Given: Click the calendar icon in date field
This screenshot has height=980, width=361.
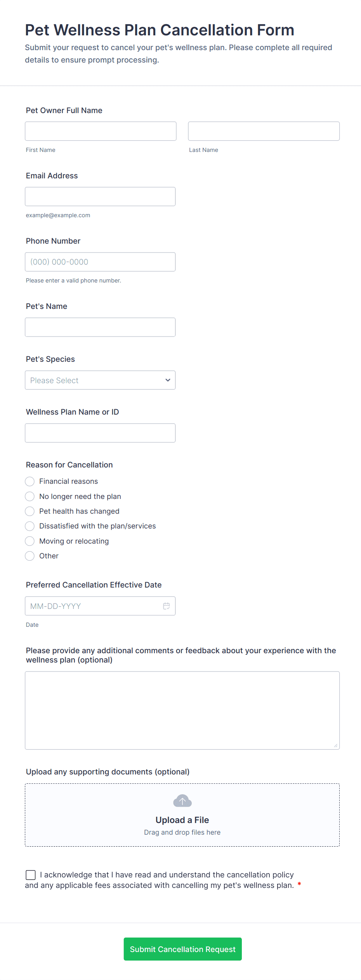Looking at the screenshot, I should coord(167,606).
